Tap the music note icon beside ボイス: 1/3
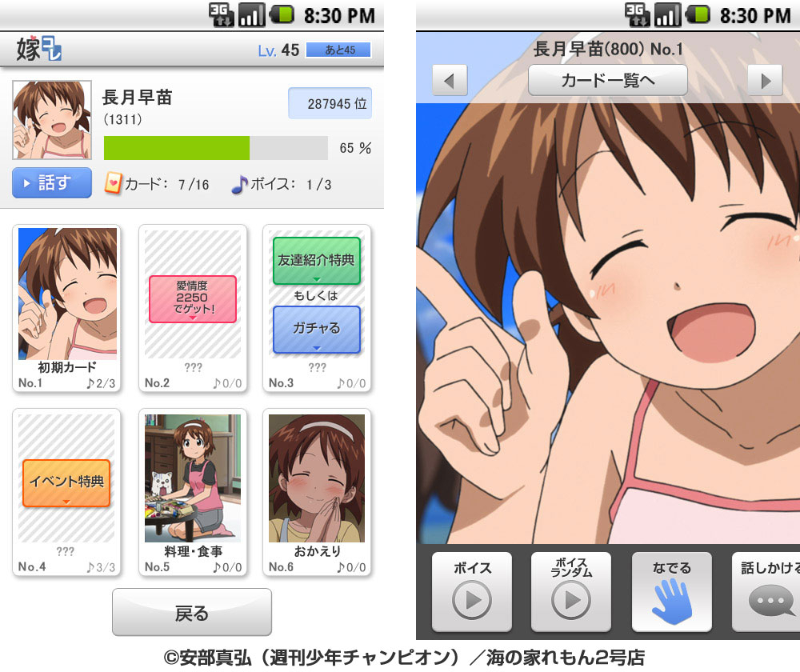Screen dimensions: 800x672 point(239,184)
